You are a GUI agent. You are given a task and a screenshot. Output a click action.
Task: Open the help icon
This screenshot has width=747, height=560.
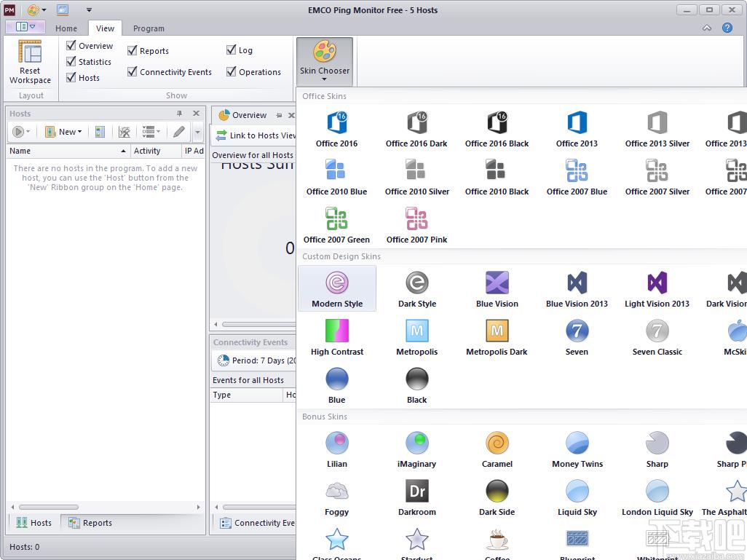[x=727, y=28]
